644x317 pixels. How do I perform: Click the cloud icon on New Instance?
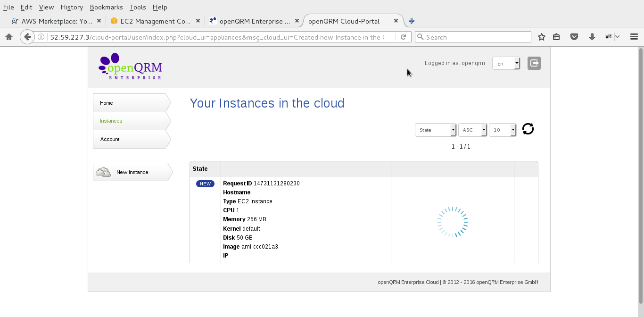coord(103,172)
